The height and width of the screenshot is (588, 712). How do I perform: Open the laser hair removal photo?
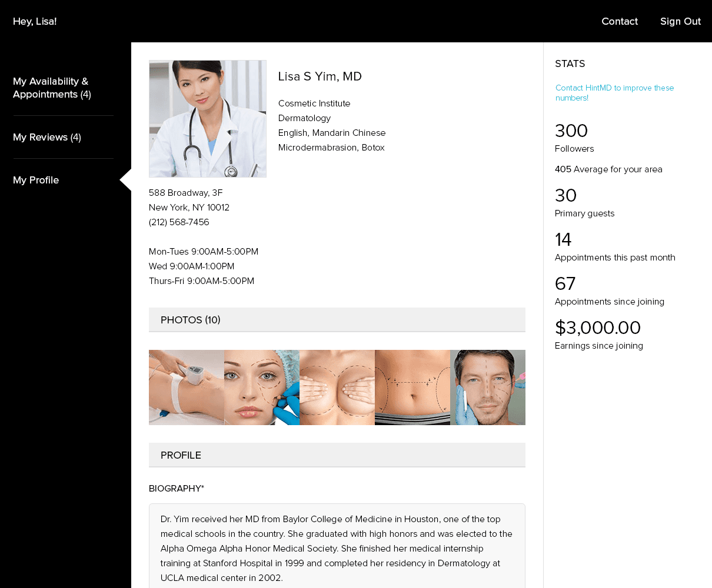[186, 387]
